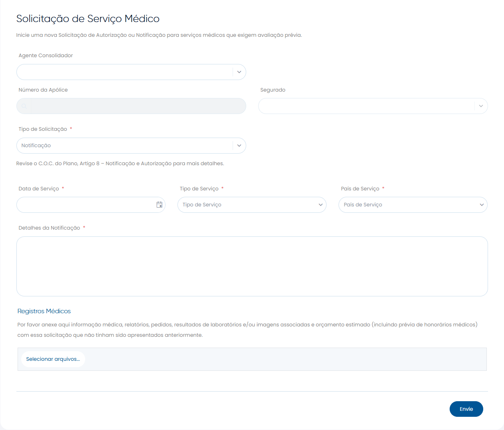Click inside the Detalhes da Notificação text area
This screenshot has height=430, width=504.
[x=252, y=266]
